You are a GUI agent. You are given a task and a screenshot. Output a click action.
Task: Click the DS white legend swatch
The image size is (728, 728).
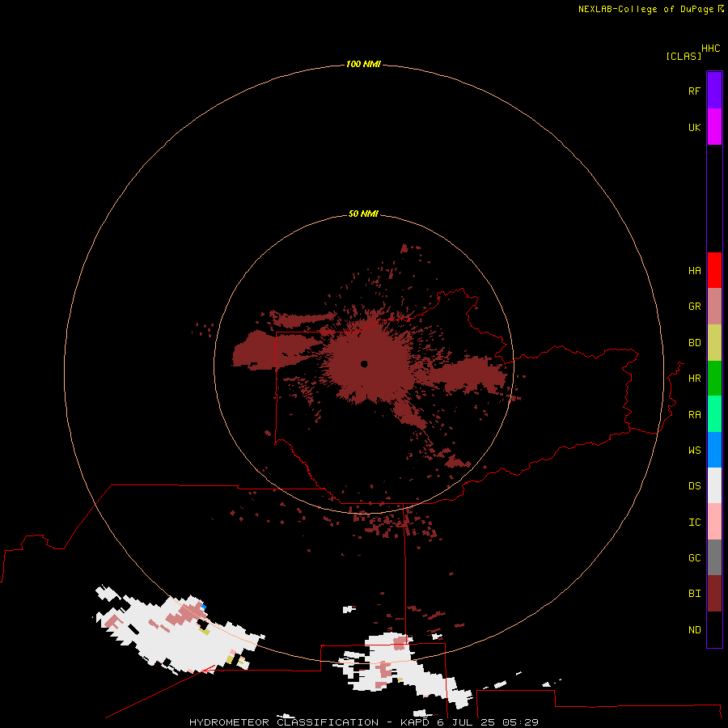click(714, 485)
